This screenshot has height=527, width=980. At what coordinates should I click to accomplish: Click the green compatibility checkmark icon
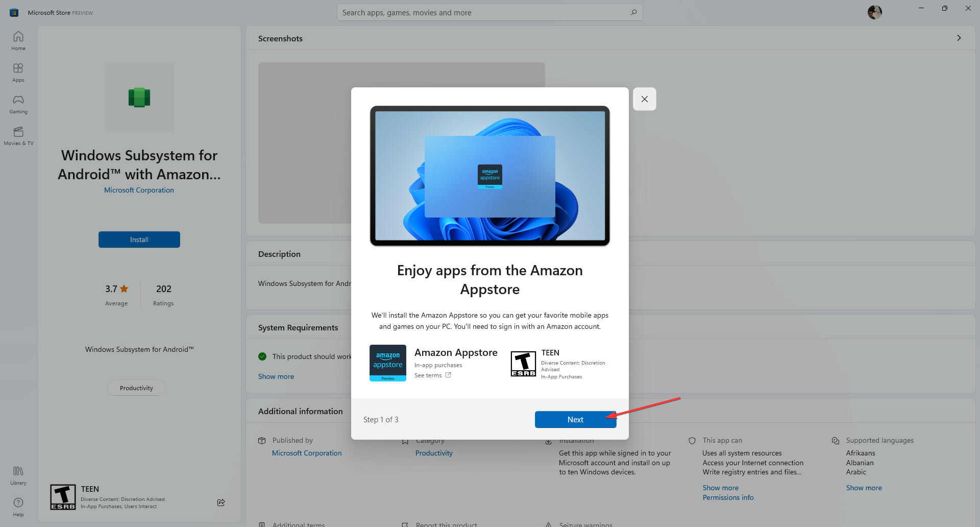pyautogui.click(x=262, y=356)
